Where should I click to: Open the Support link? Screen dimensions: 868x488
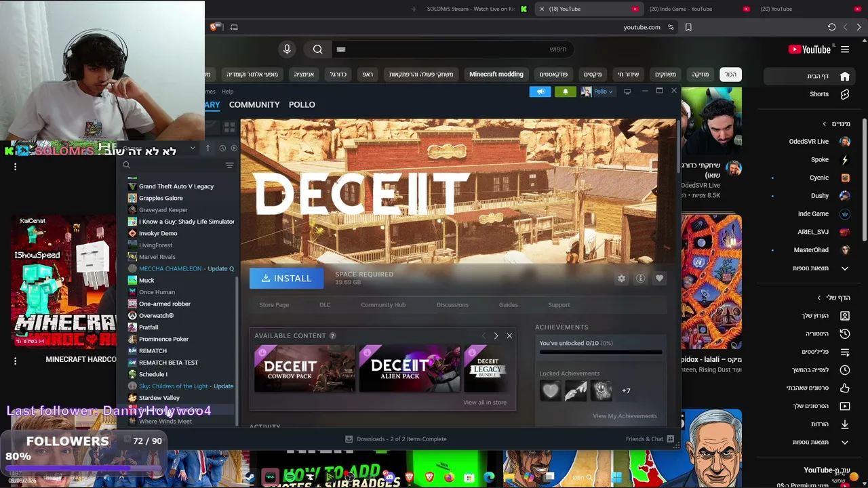click(x=559, y=305)
